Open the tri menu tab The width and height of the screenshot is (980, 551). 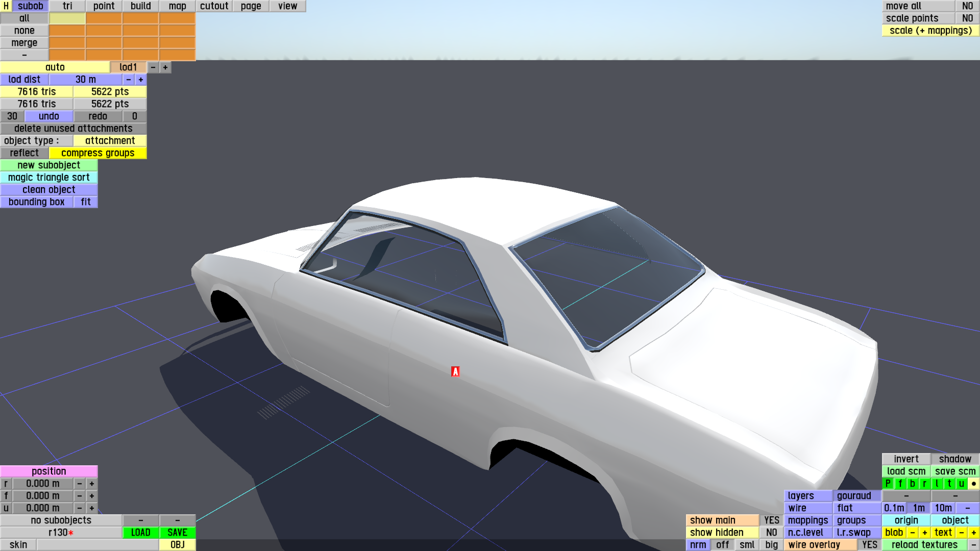pos(67,6)
